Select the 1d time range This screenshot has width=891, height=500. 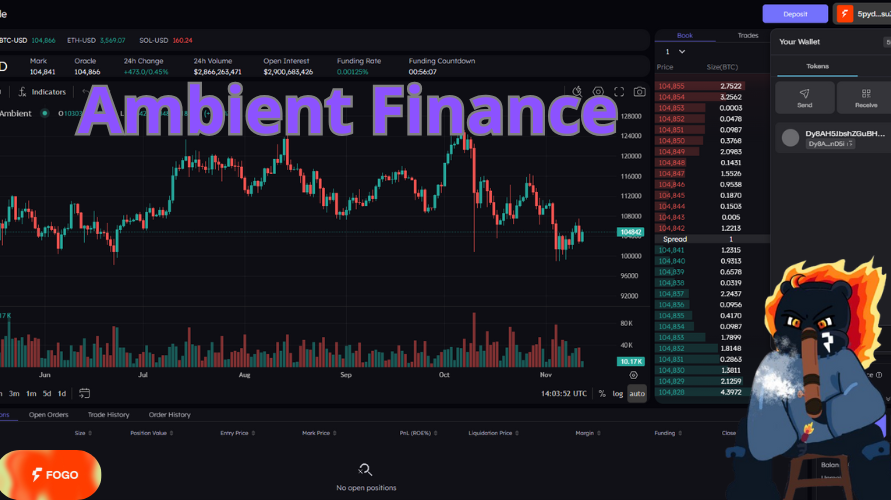coord(62,393)
